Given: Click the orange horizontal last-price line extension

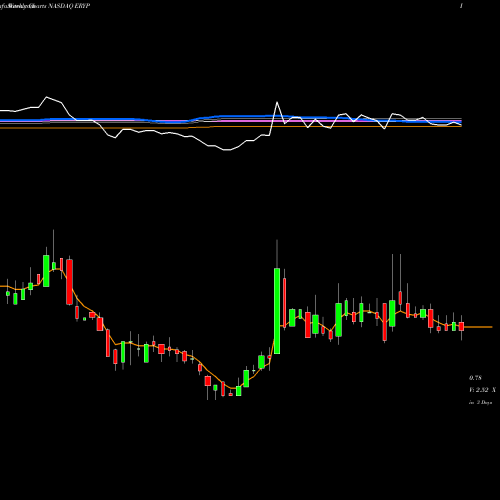Looking at the screenshot, I should coord(478,327).
